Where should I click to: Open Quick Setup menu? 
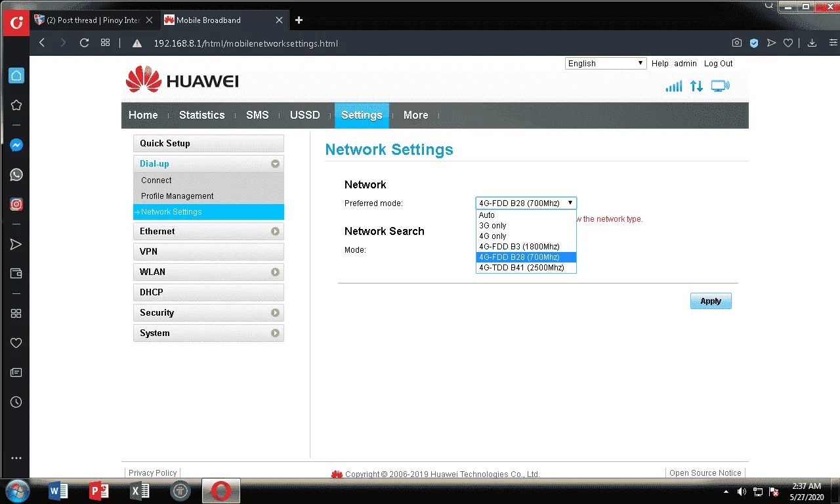point(209,143)
